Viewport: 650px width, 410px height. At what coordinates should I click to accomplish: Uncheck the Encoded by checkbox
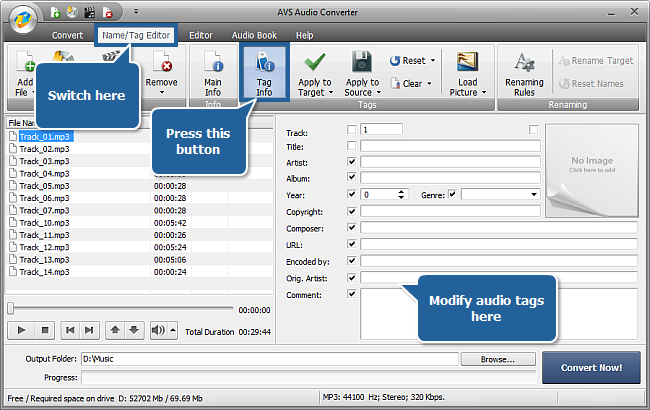pyautogui.click(x=352, y=261)
